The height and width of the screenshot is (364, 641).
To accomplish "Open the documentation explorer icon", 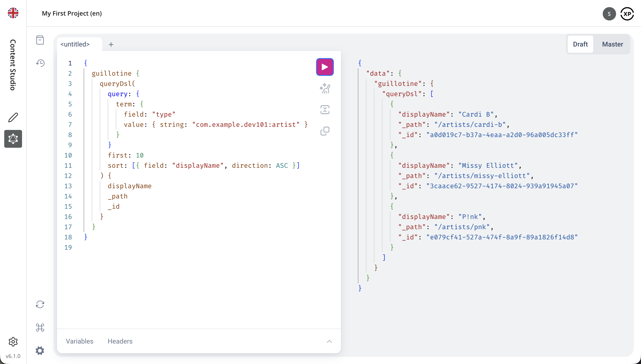I will click(x=40, y=40).
